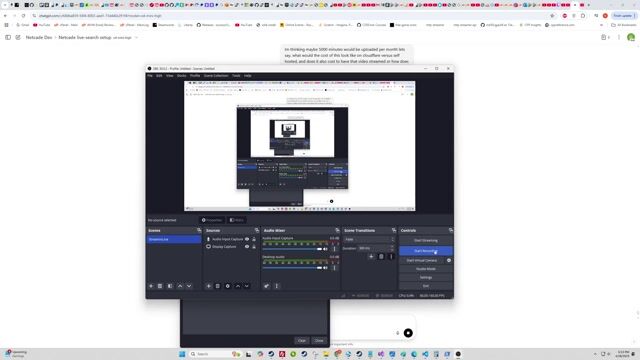Toggle visibility of Audio Input Capture source
Screen dimensions: 640x360
coord(247,239)
